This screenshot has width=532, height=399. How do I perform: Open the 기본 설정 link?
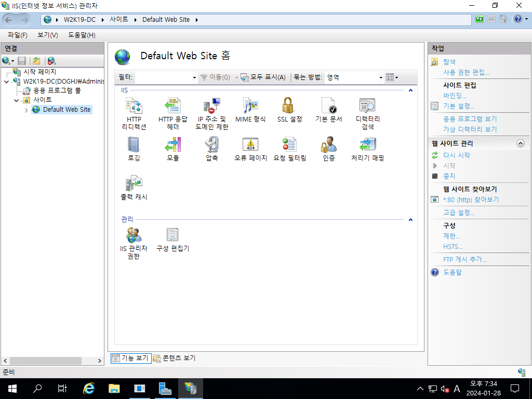(x=459, y=106)
